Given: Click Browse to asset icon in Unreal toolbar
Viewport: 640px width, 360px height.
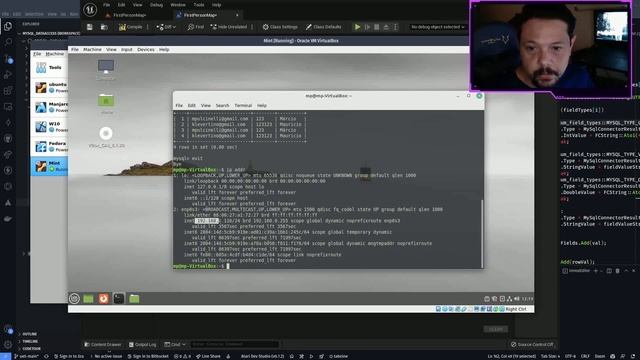Looking at the screenshot, I should click(x=104, y=27).
